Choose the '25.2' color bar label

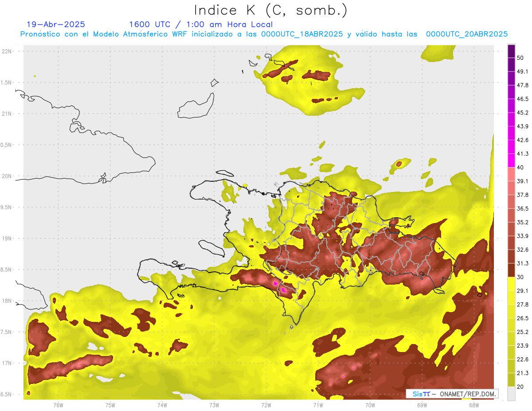tap(523, 332)
